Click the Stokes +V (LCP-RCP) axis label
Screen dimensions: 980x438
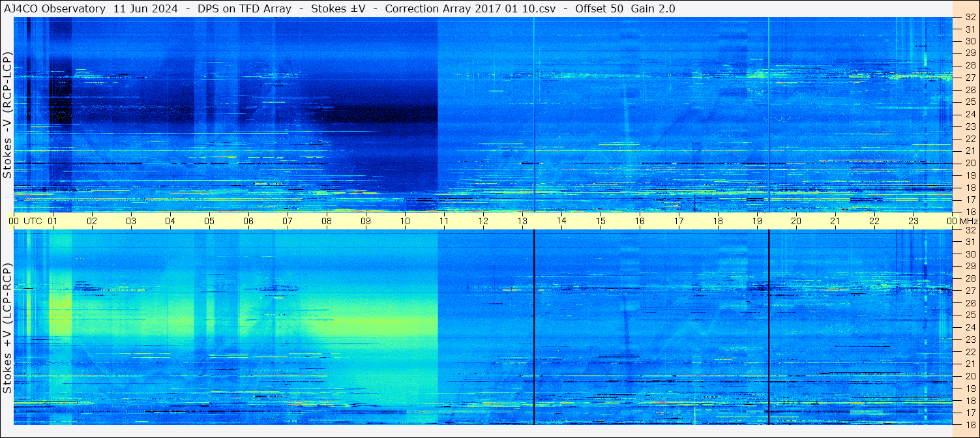pos(7,328)
